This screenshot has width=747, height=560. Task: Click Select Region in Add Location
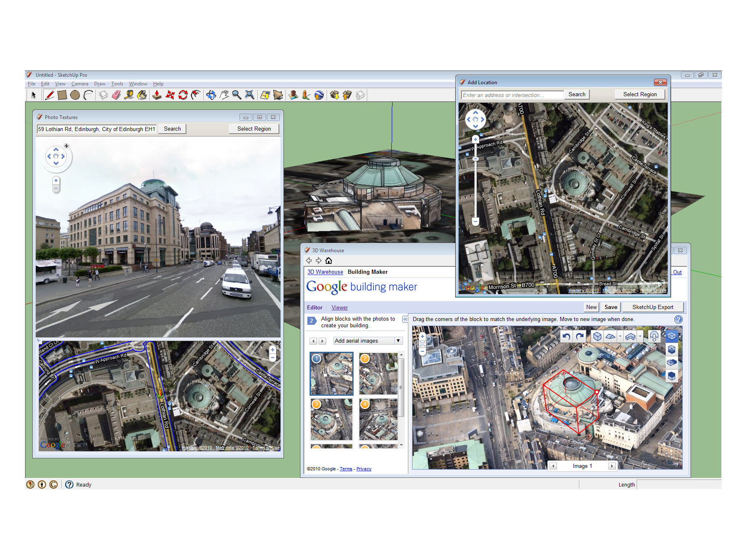click(640, 95)
